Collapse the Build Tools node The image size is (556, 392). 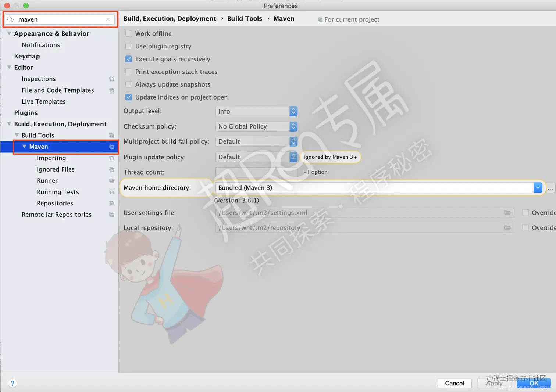17,135
